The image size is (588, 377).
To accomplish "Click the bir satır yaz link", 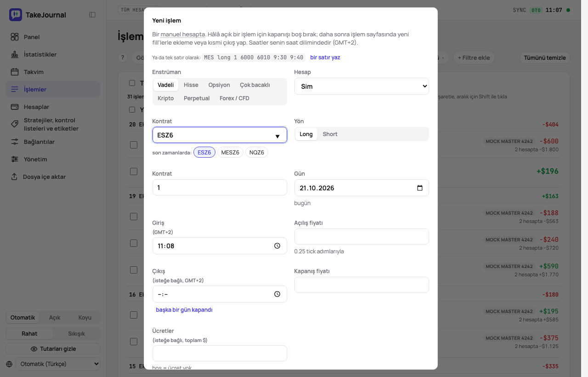I will click(325, 57).
